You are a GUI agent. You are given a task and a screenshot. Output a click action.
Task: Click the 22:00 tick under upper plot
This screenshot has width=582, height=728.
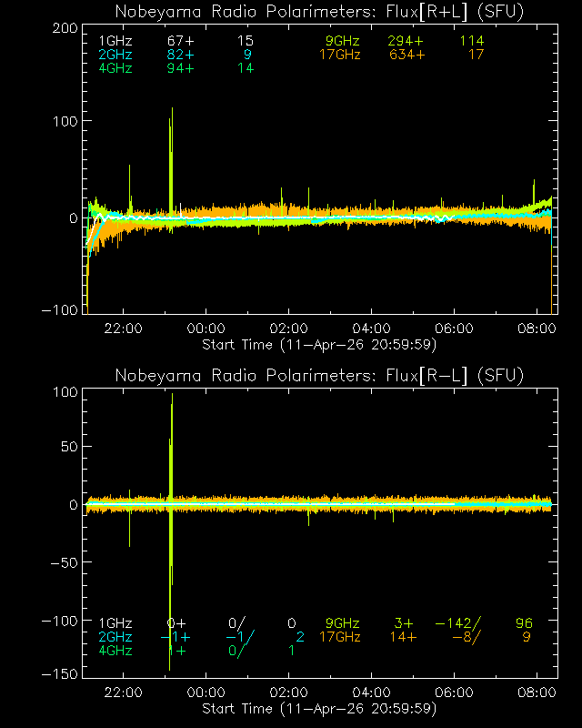tap(124, 329)
